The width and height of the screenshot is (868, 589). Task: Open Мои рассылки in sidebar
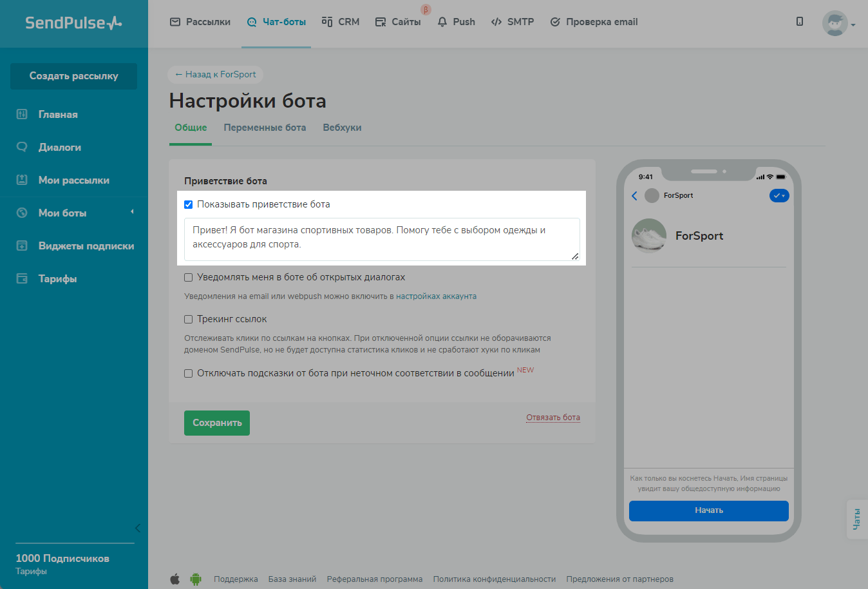click(73, 180)
